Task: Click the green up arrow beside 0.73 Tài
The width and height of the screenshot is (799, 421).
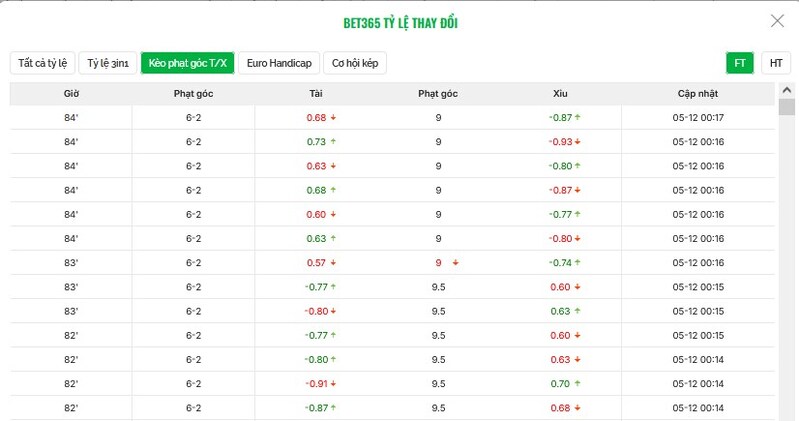Action: [333, 142]
